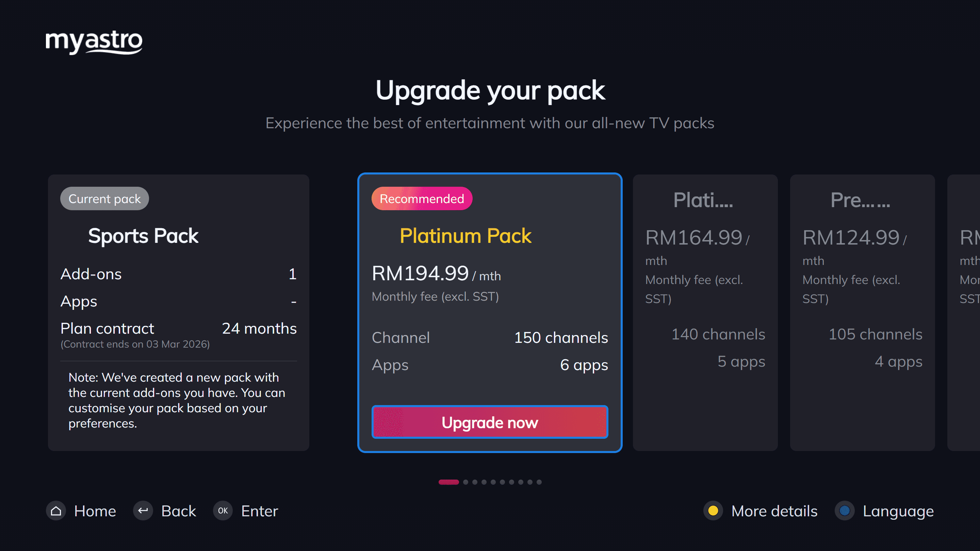980x551 pixels.
Task: Click Upgrade now button
Action: point(490,422)
